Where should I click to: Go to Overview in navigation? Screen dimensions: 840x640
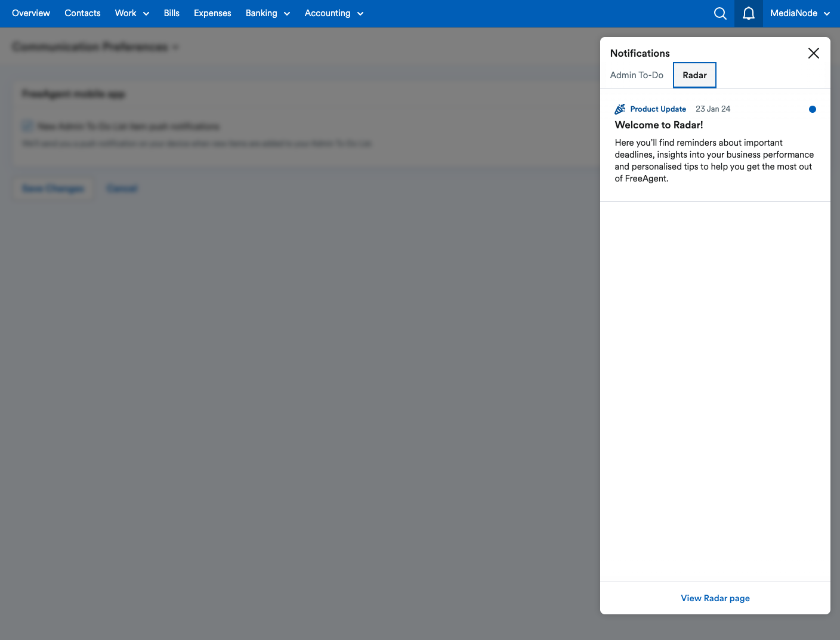coord(31,13)
